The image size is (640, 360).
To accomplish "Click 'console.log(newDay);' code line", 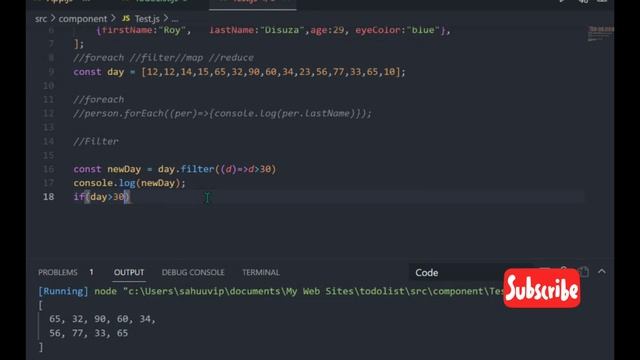I will point(129,183).
